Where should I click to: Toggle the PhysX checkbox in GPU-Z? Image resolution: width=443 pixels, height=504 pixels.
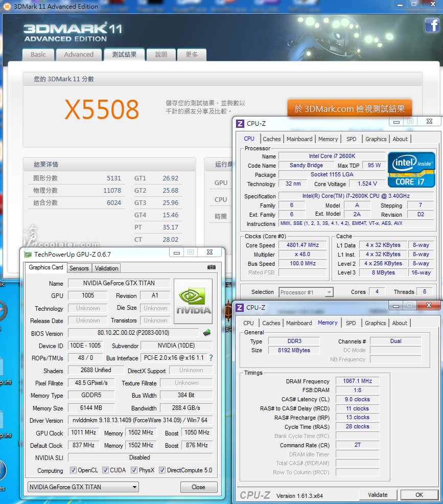(x=134, y=470)
